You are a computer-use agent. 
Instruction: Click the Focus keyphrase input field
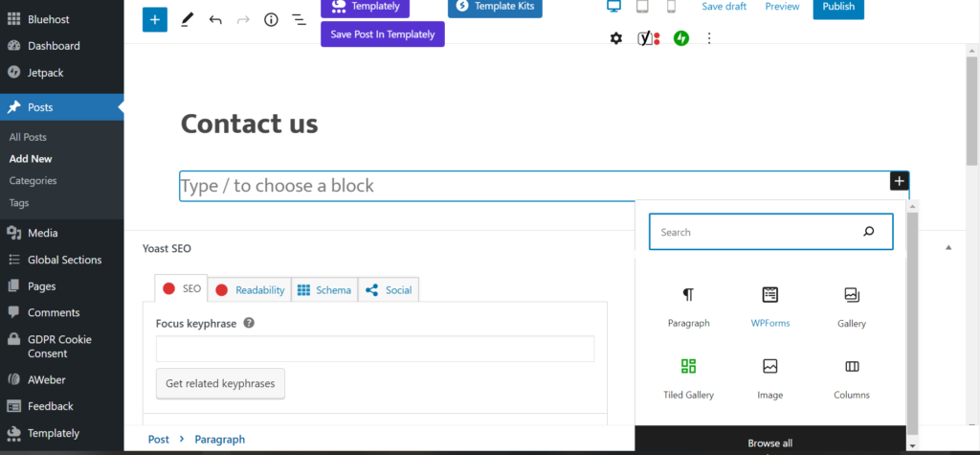click(x=375, y=349)
